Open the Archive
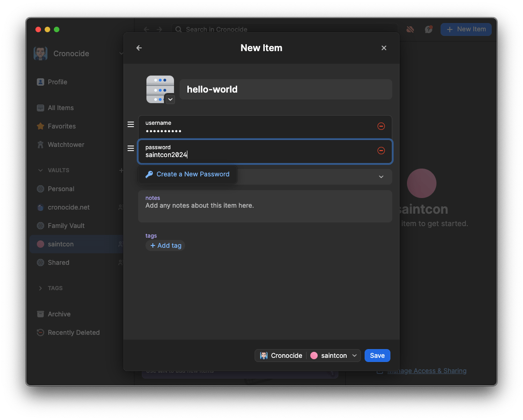This screenshot has height=420, width=523. (x=54, y=314)
